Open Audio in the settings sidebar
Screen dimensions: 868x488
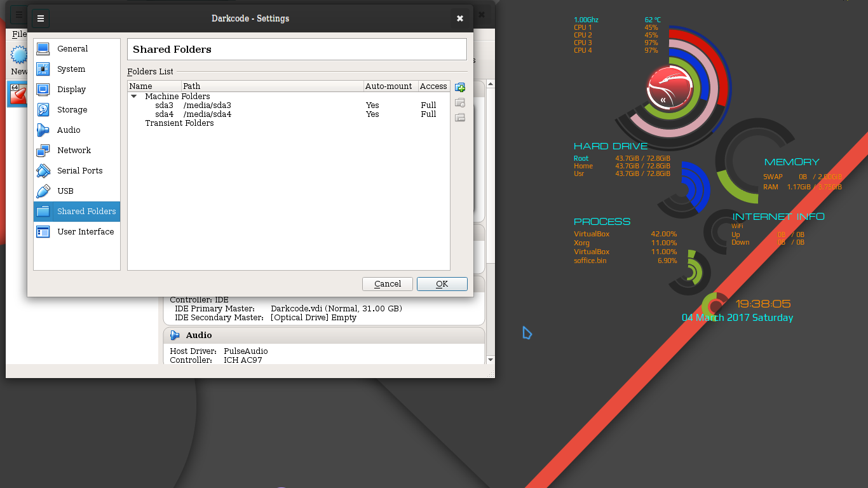pyautogui.click(x=77, y=130)
